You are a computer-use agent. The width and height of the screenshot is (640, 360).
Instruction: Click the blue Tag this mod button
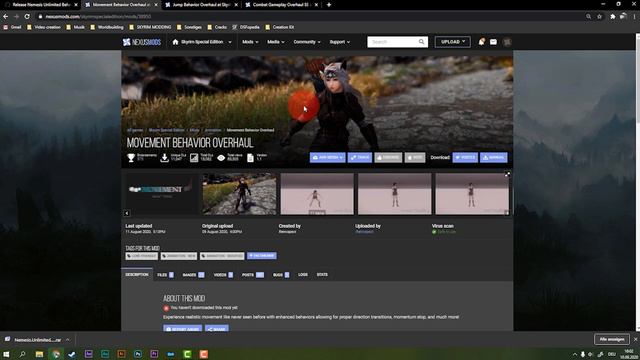point(262,256)
